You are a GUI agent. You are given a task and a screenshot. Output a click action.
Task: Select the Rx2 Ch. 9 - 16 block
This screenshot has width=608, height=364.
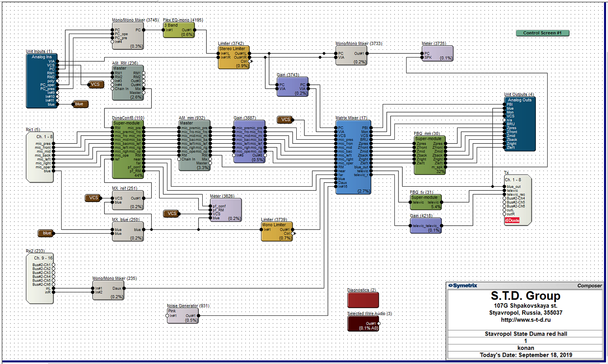39,279
